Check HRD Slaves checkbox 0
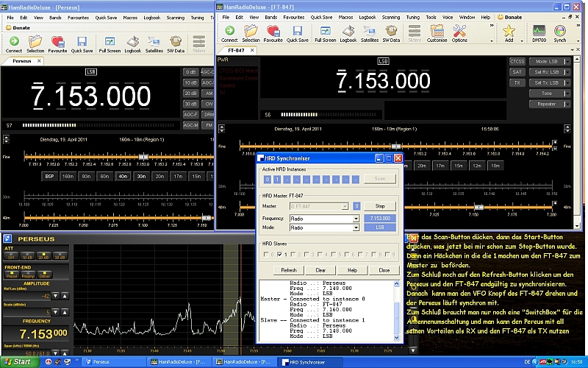Screen dimensions: 588x368 coord(266,254)
